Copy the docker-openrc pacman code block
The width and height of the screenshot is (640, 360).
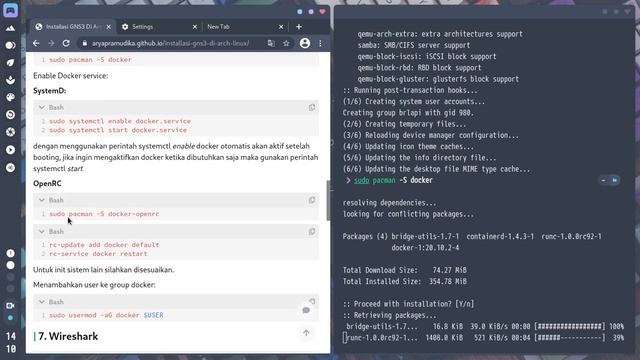(x=312, y=200)
